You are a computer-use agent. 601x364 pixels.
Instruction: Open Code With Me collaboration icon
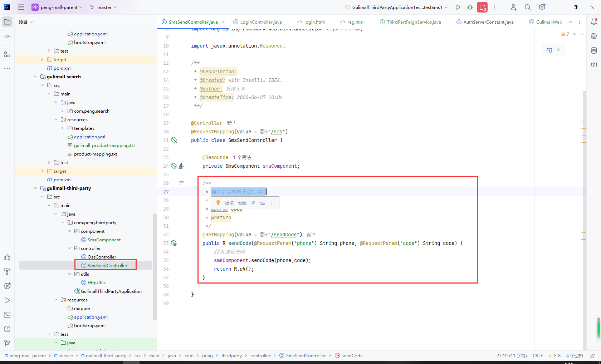513,7
